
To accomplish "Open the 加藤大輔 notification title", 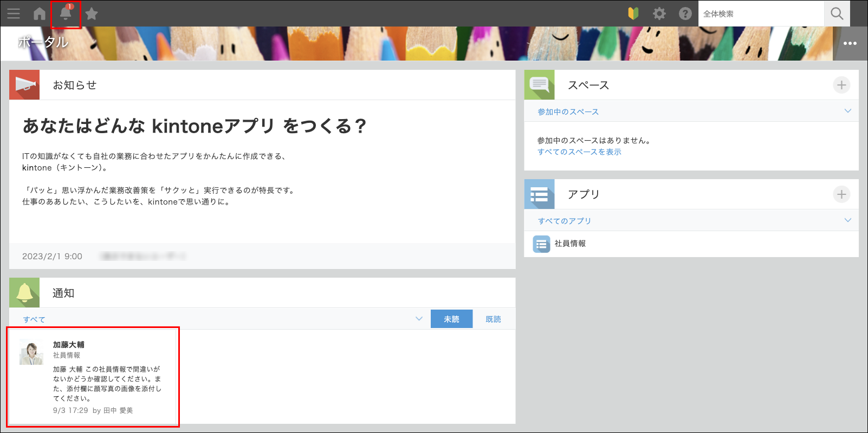I will point(69,345).
